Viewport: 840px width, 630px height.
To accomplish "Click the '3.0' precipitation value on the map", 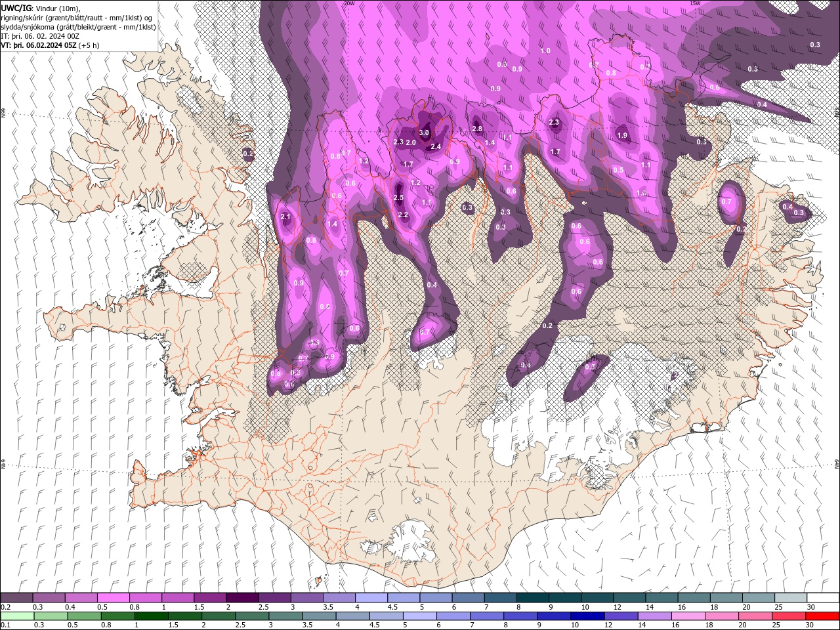I will 424,133.
